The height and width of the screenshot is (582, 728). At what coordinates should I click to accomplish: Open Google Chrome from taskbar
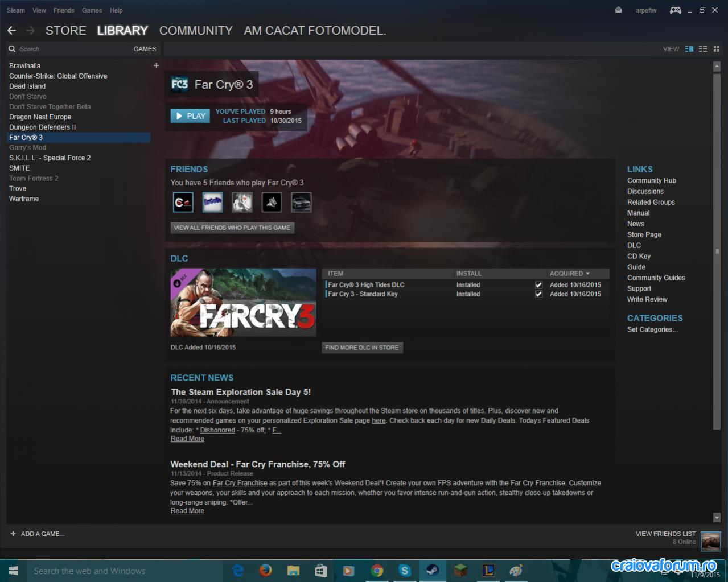pos(377,571)
